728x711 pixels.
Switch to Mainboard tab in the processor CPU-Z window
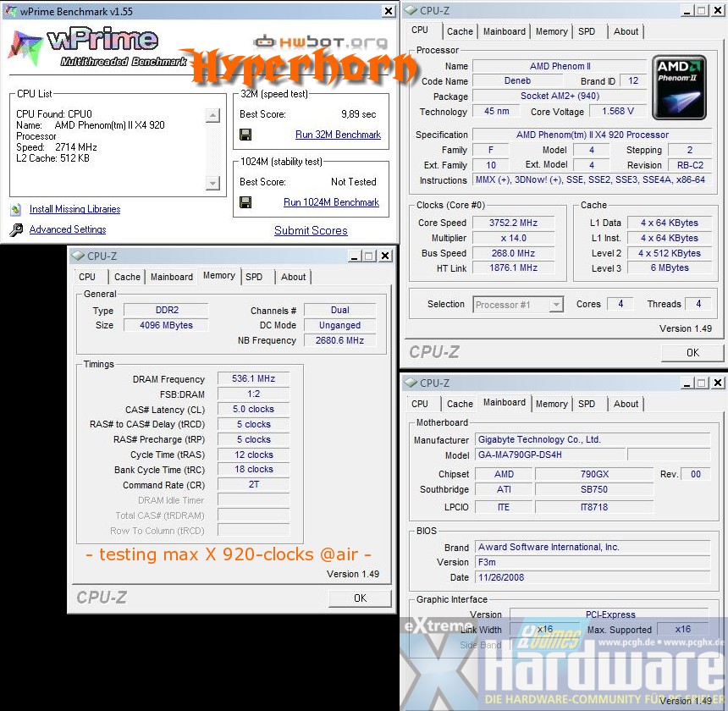(x=505, y=31)
